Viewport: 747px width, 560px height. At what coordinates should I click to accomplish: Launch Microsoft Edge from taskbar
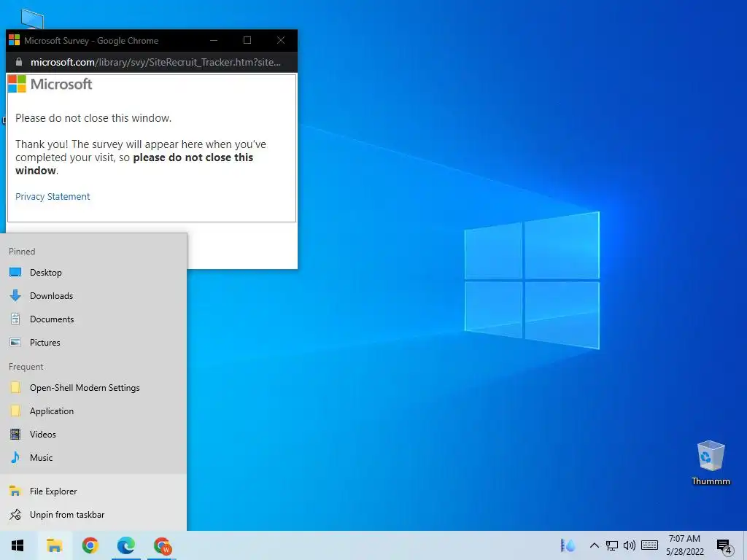click(x=125, y=545)
